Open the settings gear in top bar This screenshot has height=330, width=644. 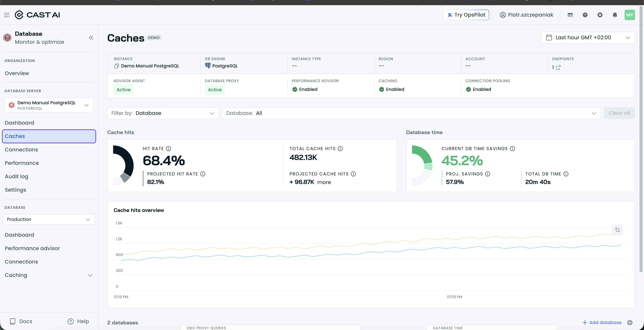pos(600,15)
